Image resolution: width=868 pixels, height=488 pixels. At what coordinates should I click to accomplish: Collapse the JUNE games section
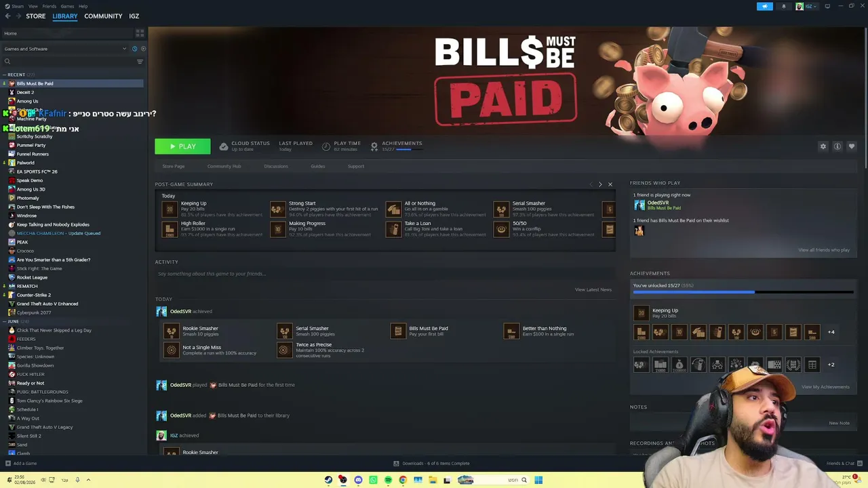pos(5,321)
